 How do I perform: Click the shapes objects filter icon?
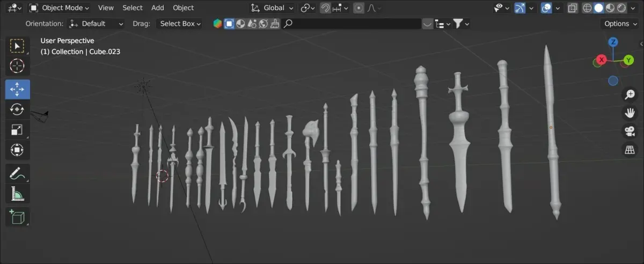(x=252, y=24)
